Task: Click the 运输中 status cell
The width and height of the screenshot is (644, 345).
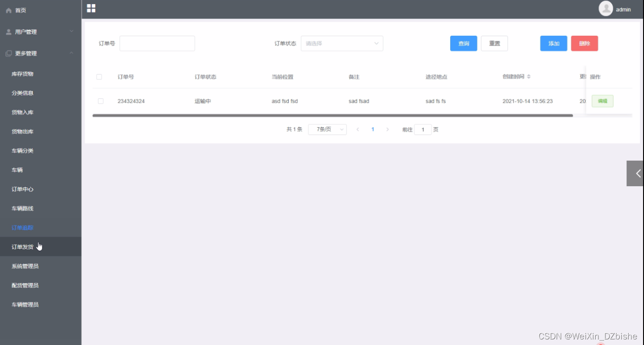Action: (203, 101)
